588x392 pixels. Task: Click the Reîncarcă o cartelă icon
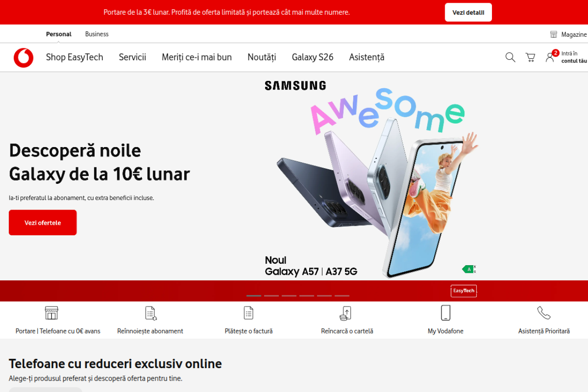coord(345,313)
